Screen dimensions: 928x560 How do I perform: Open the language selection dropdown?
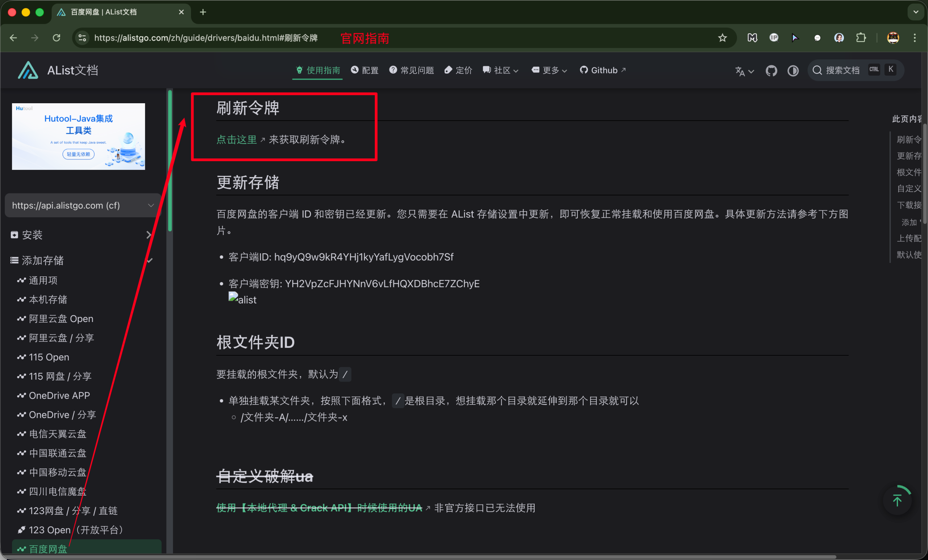[744, 71]
